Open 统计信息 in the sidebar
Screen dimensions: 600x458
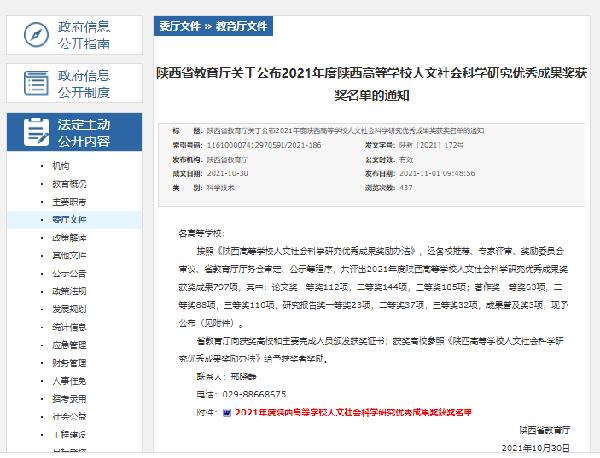(68, 327)
